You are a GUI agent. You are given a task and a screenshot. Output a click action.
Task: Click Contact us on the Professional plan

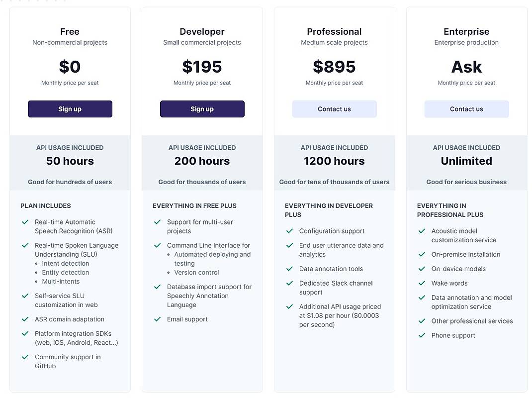coord(334,109)
